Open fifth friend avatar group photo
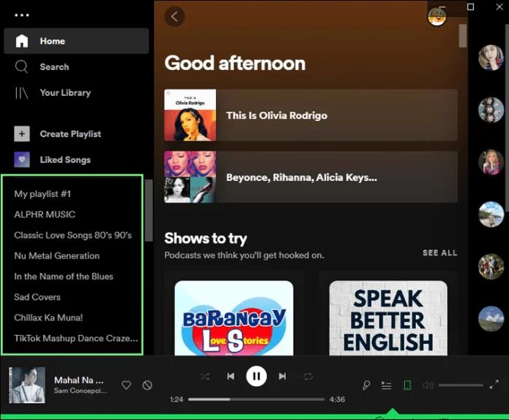This screenshot has height=420, width=509. point(491,266)
